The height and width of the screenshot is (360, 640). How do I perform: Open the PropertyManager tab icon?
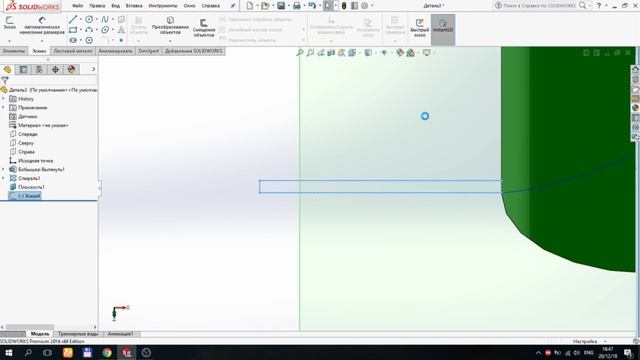point(23,69)
